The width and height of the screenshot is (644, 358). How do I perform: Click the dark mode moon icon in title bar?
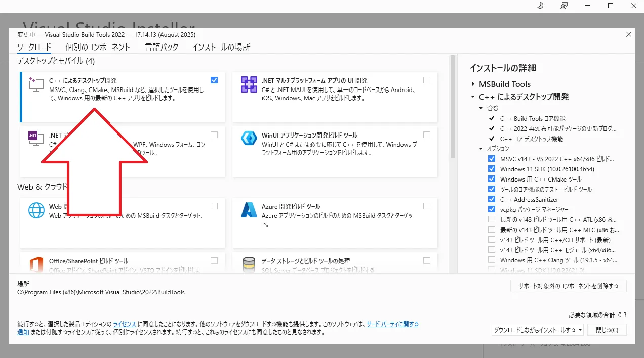(x=540, y=6)
